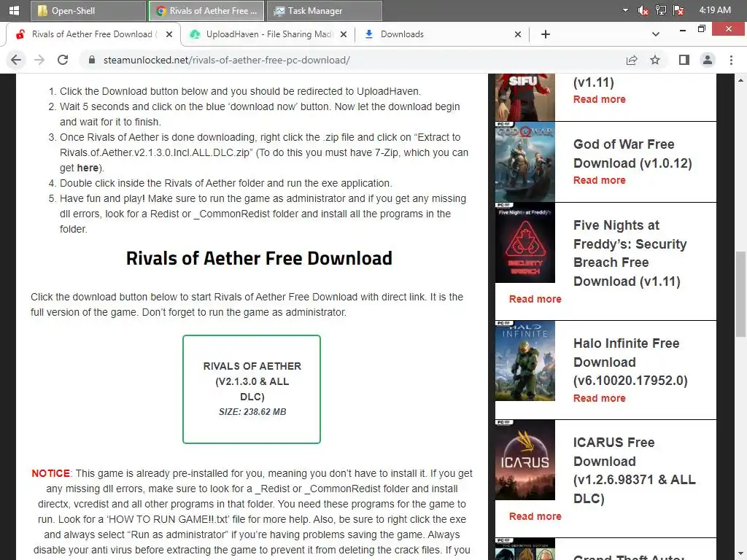Open the 4:19 AM taskbar clock
This screenshot has width=747, height=560.
pos(715,10)
